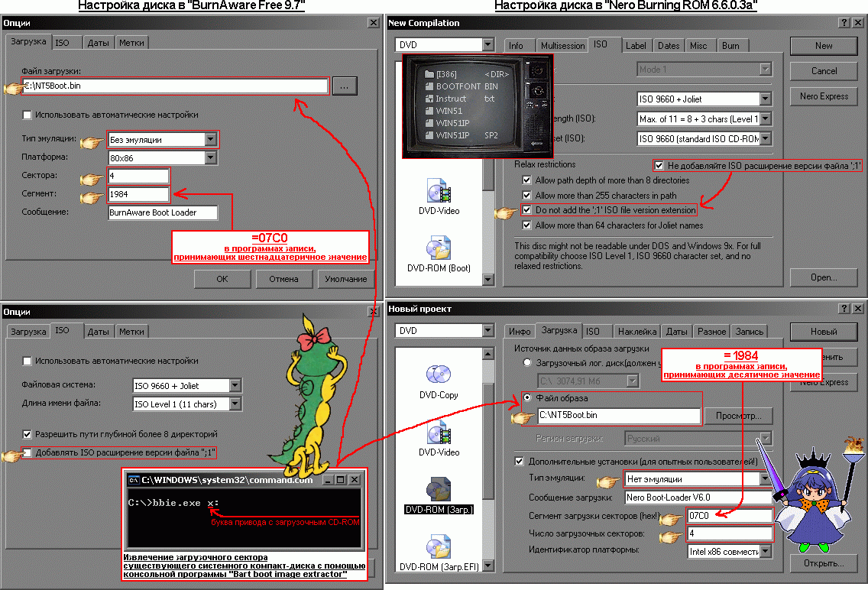This screenshot has height=590, width=868.
Task: Click the help question mark in Новый проект
Action: (x=844, y=308)
